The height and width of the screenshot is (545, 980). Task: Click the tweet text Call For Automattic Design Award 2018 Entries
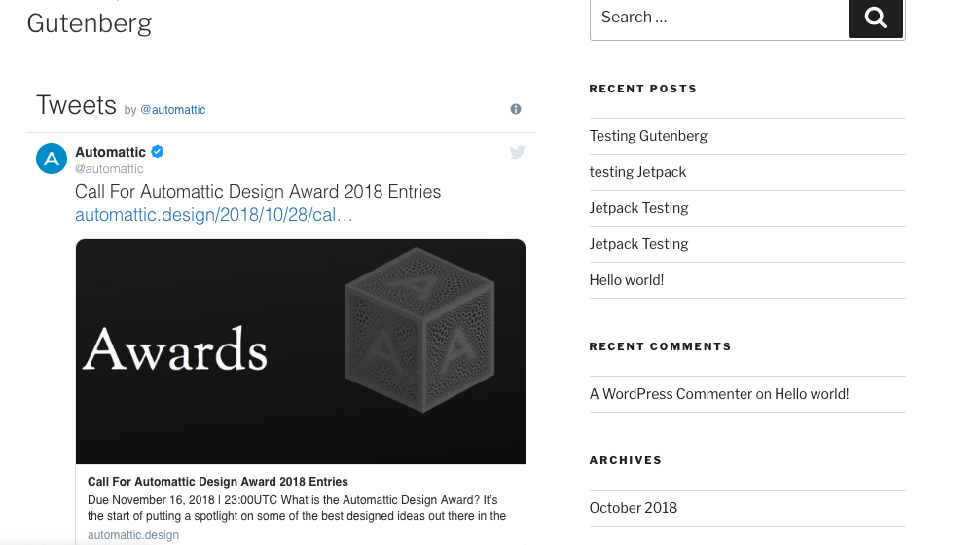(258, 192)
